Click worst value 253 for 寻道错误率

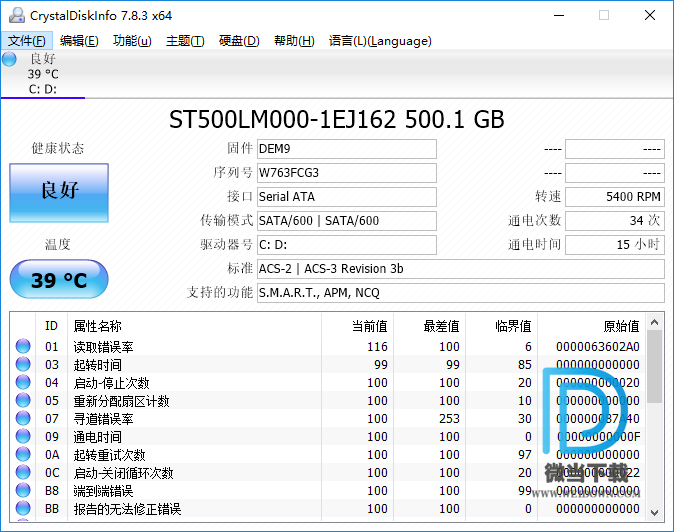point(449,419)
